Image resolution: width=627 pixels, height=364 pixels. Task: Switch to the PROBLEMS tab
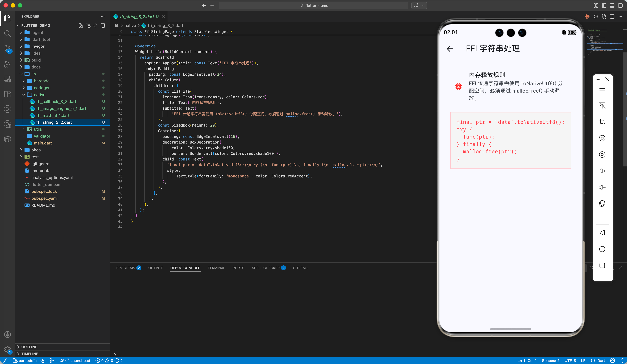pyautogui.click(x=125, y=268)
